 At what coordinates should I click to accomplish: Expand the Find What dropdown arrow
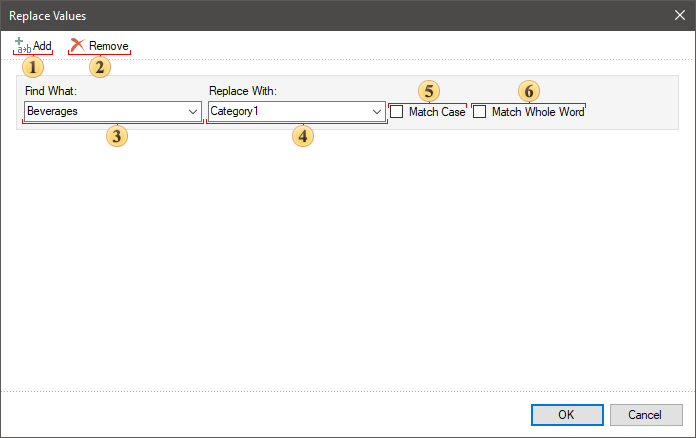point(193,112)
